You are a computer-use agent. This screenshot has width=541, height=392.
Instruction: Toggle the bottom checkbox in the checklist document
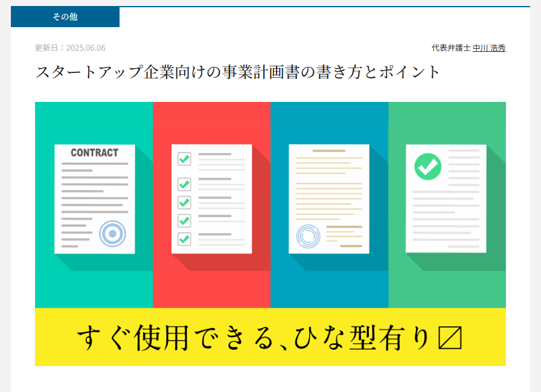184,239
